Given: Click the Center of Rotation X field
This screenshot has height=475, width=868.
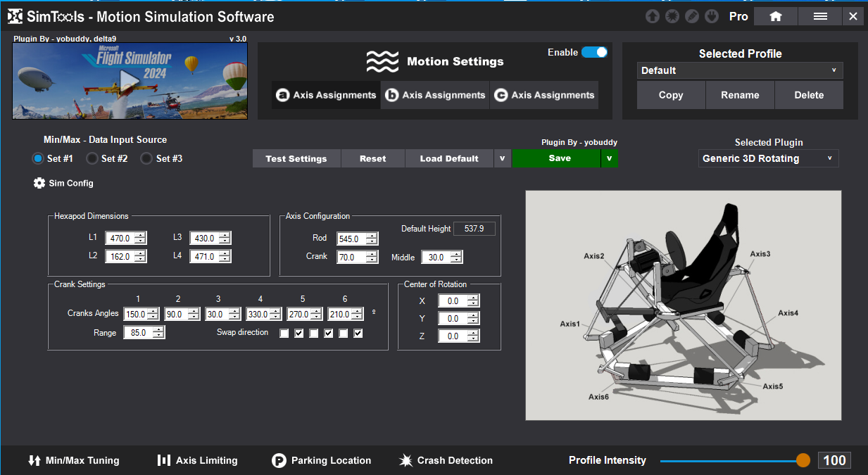Looking at the screenshot, I should (459, 301).
